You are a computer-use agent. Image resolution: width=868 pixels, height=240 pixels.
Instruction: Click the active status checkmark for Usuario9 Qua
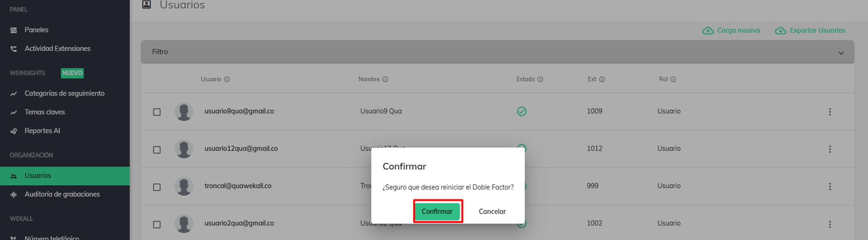tap(522, 112)
